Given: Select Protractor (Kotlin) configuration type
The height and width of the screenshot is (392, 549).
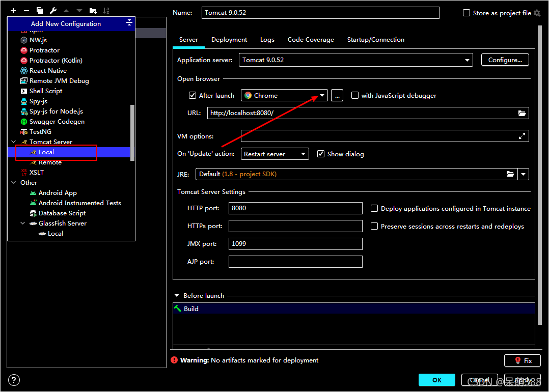Looking at the screenshot, I should [51, 60].
